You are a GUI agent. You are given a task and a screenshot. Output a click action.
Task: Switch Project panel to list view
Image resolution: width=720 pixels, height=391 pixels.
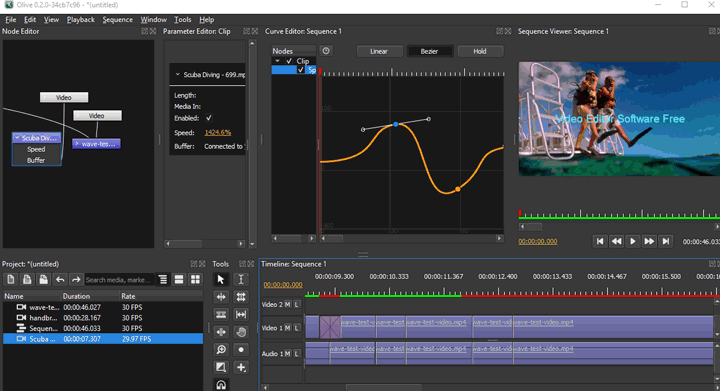pyautogui.click(x=179, y=279)
